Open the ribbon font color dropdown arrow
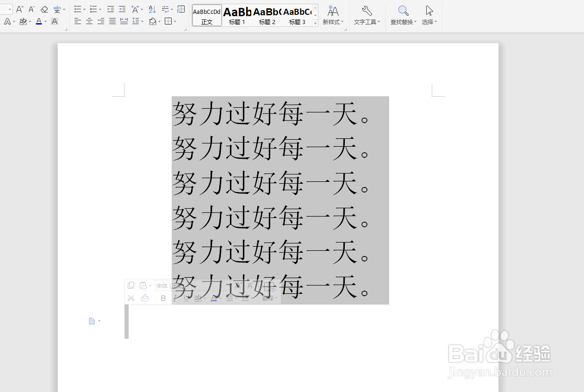Image resolution: width=584 pixels, height=392 pixels. pyautogui.click(x=45, y=22)
